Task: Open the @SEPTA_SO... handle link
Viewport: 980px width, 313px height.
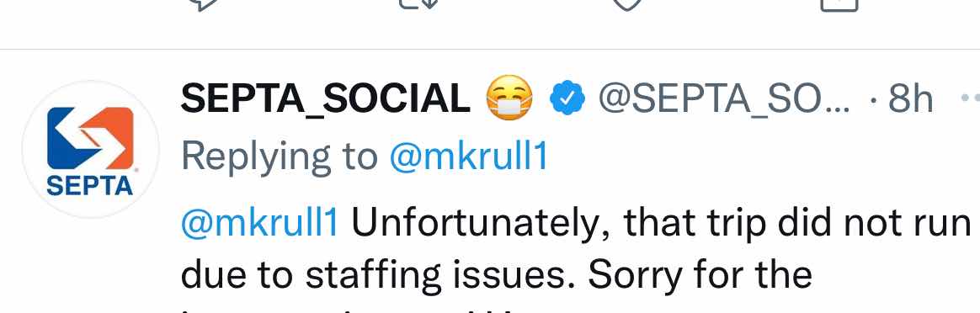Action: coord(724,98)
